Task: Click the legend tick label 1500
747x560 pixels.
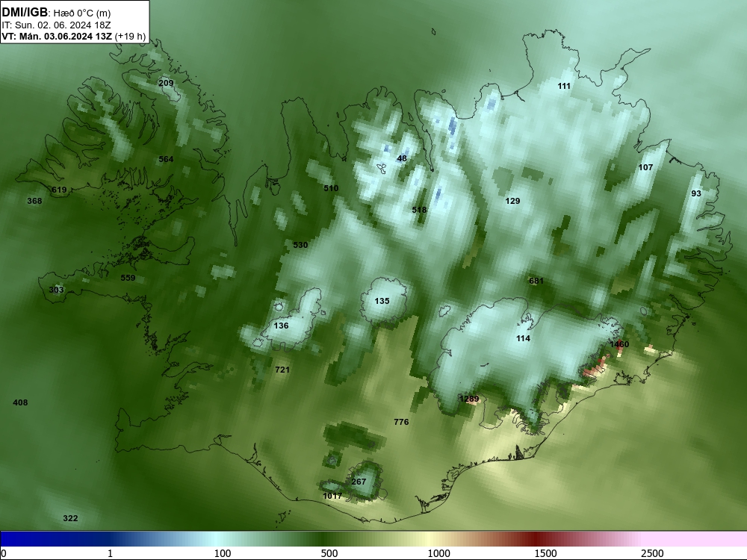Action: coord(545,553)
